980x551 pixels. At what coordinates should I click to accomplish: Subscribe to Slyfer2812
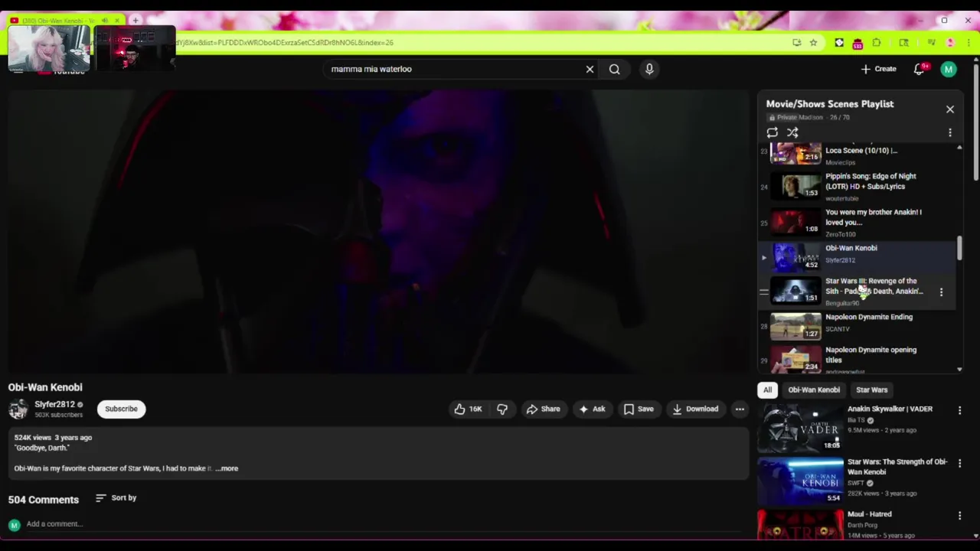point(121,409)
